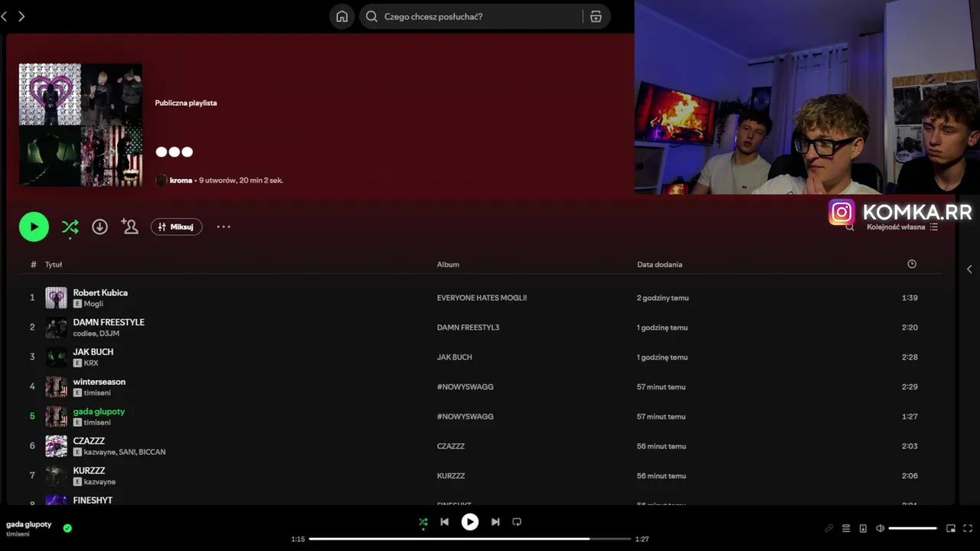Screen dimensions: 980x551
Task: Enter full screen with the fullscreen icon
Action: point(968,528)
